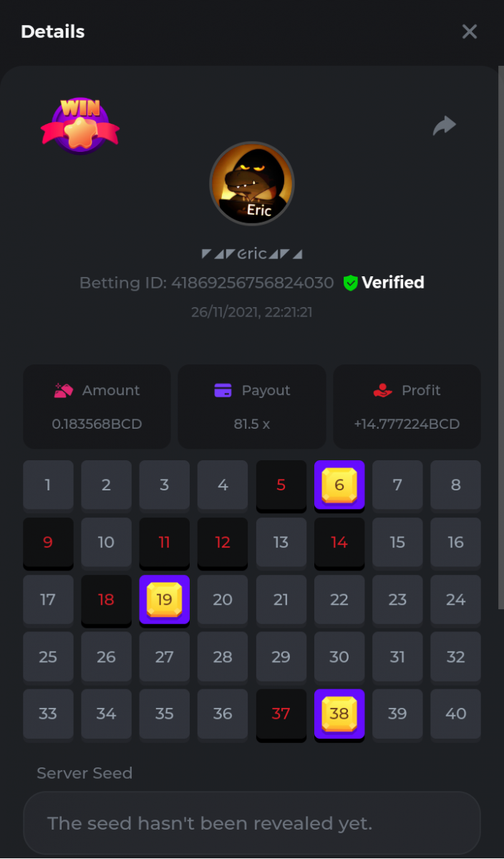
Task: Click the Amount chips icon
Action: tap(64, 391)
